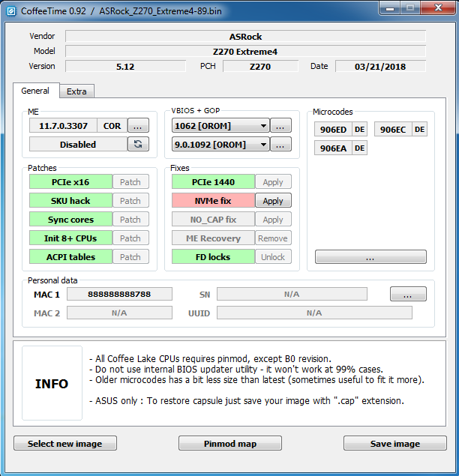Click the SN field
Viewport: 459px width, 476px height.
[292, 294]
